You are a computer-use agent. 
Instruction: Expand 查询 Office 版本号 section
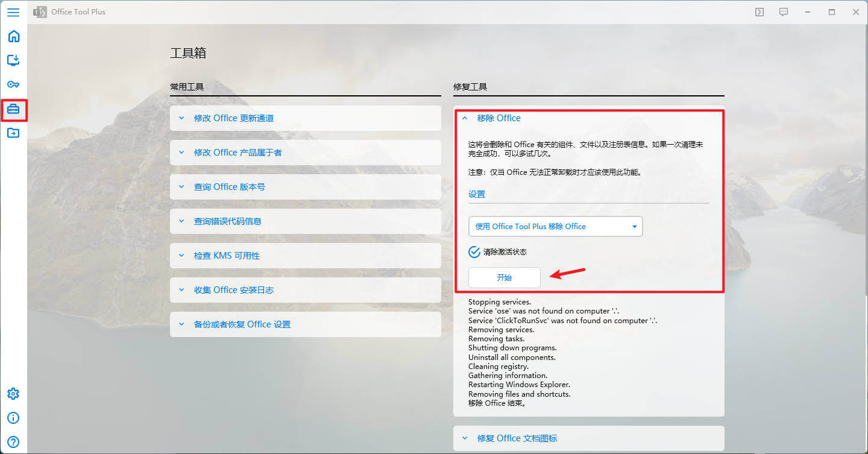(x=306, y=187)
